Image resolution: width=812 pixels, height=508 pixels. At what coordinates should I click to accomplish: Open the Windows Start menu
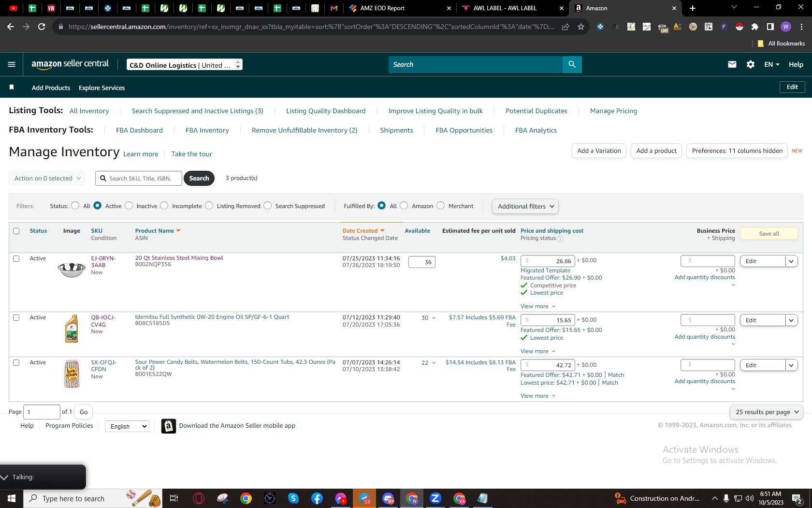click(x=12, y=498)
